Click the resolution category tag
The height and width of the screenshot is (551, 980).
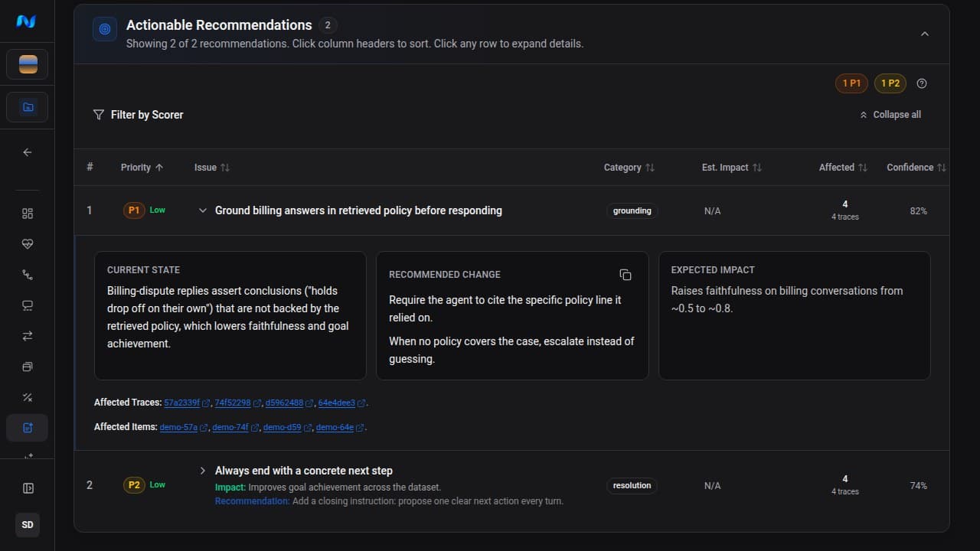coord(632,485)
